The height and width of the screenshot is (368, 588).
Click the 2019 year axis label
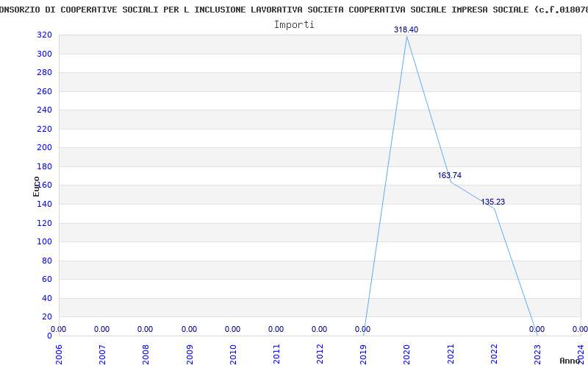click(x=363, y=354)
